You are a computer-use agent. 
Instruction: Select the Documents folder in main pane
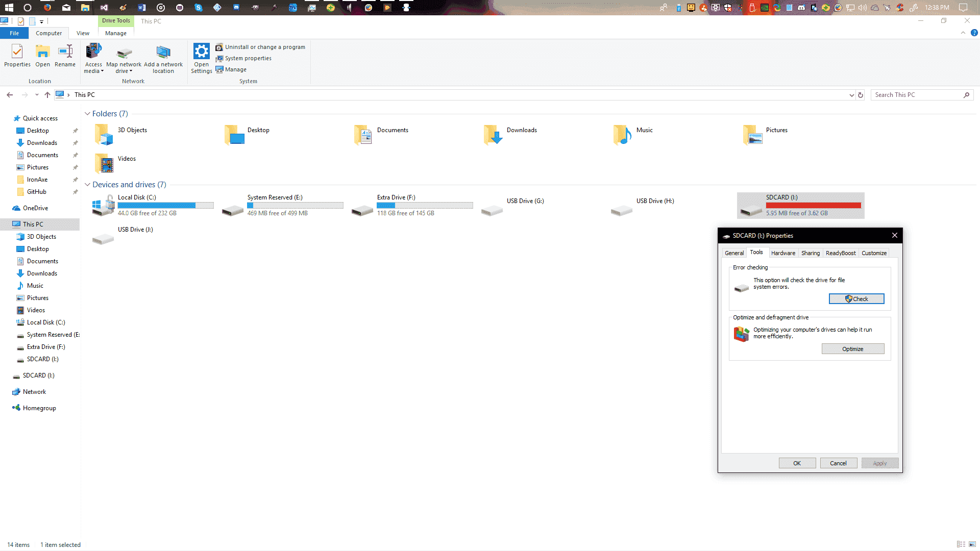pos(382,135)
